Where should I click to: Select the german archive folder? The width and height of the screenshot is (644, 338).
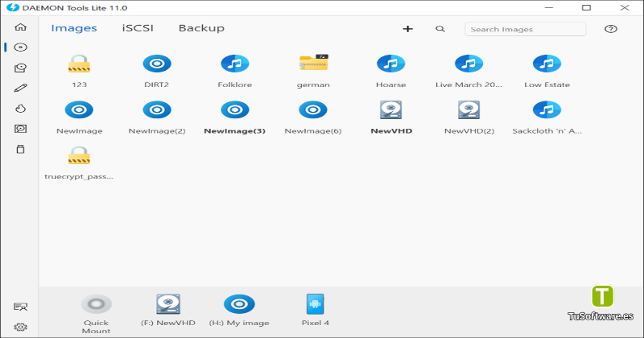[313, 63]
